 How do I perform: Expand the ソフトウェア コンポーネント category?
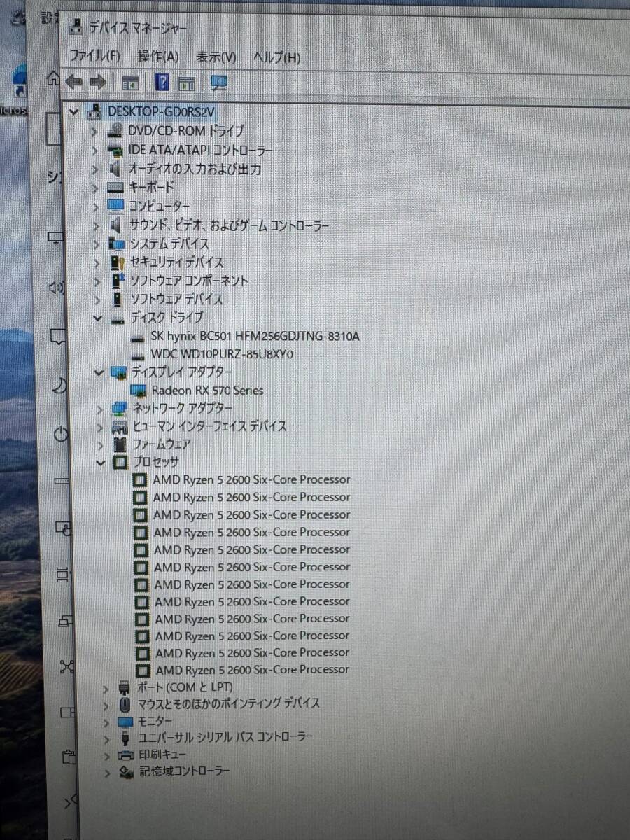[97, 281]
